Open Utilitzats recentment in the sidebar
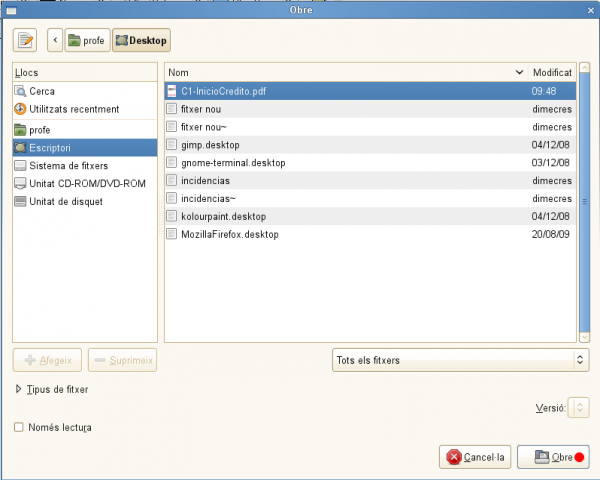Screen dimensions: 600x480 click(74, 109)
